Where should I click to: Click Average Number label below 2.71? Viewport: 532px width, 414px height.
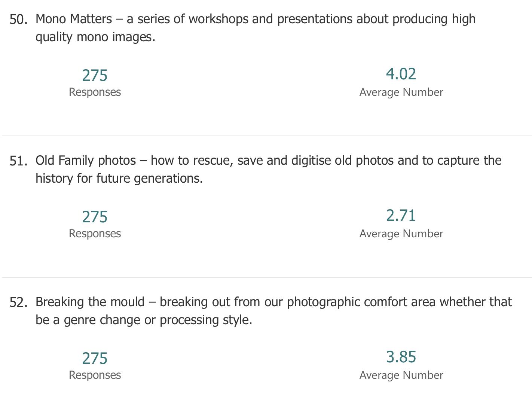pos(401,234)
